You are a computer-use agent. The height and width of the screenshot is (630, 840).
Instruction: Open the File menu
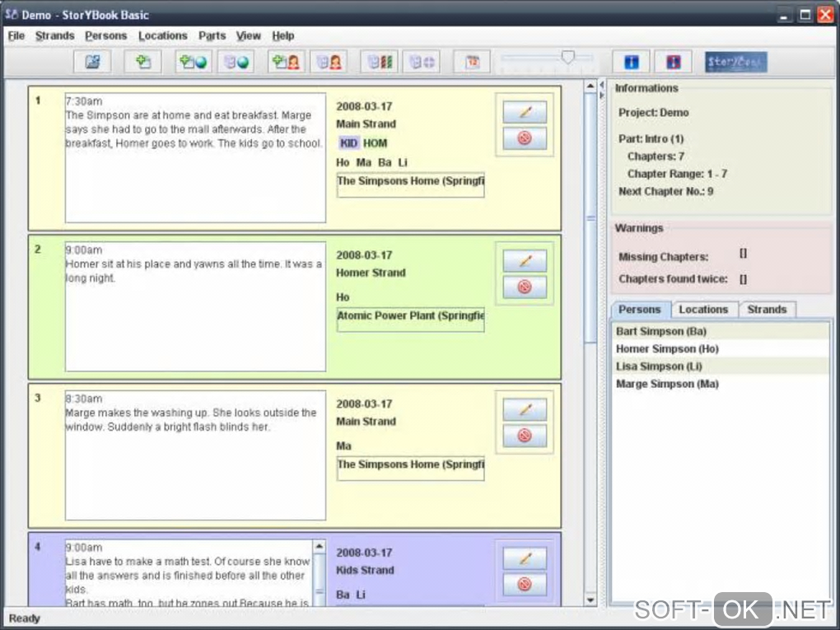tap(16, 36)
